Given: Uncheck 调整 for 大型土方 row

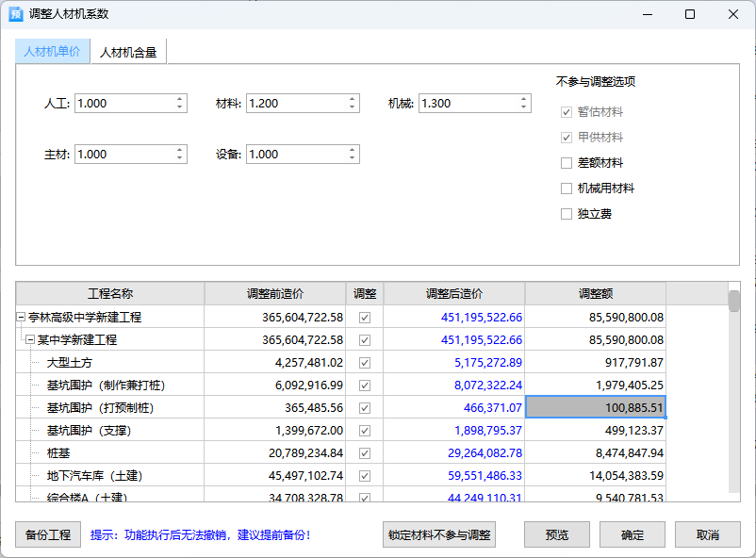Looking at the screenshot, I should pyautogui.click(x=365, y=363).
